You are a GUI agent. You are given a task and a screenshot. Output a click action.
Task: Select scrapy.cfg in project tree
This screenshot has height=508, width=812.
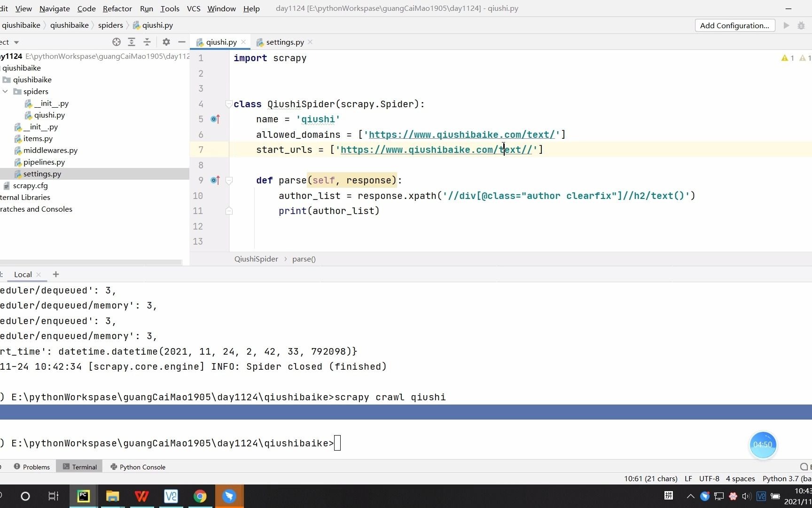tap(30, 185)
